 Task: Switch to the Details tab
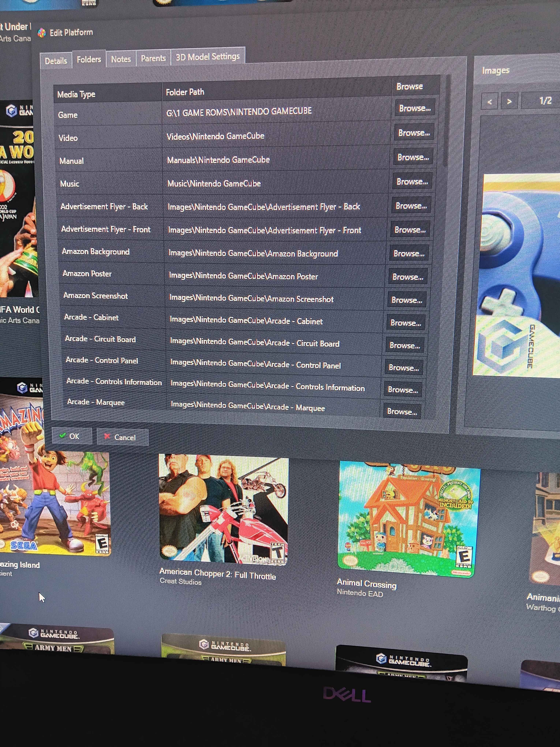pos(56,61)
